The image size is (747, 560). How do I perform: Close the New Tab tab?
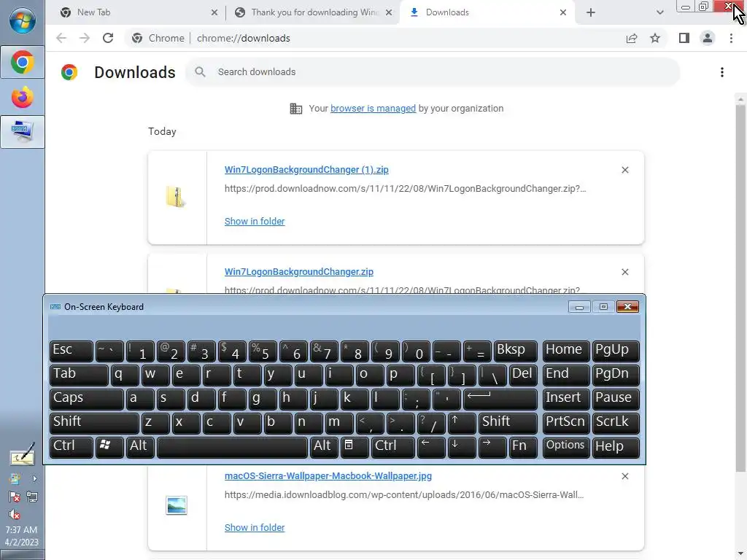click(214, 12)
